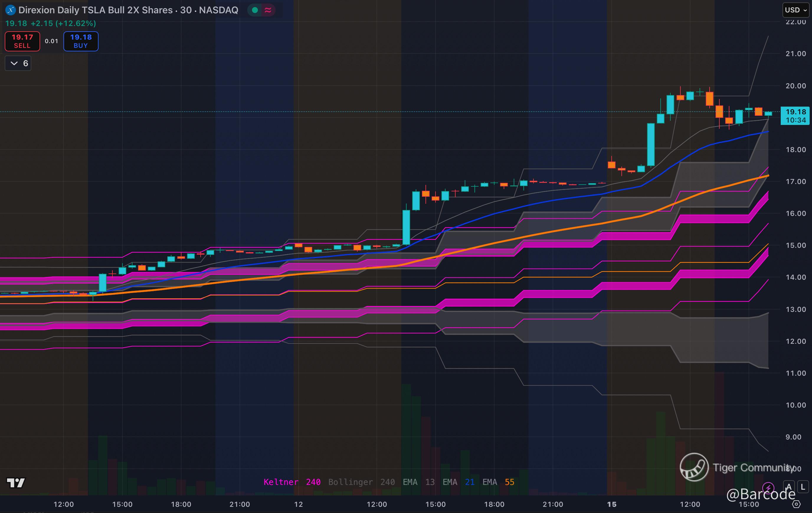Screen dimensions: 812x513
Task: Open chart settings hexagon gear icon
Action: [796, 504]
